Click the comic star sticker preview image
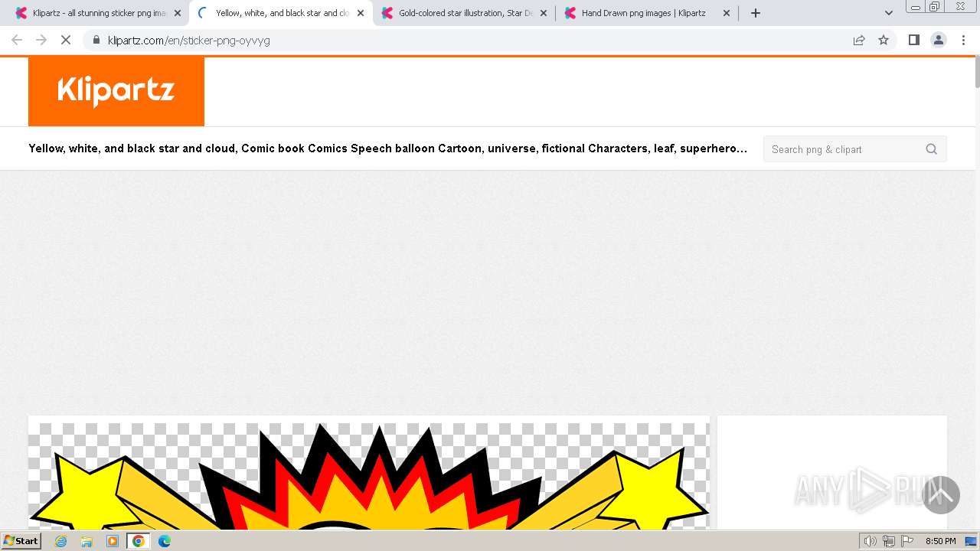The height and width of the screenshot is (551, 980). coord(369,474)
